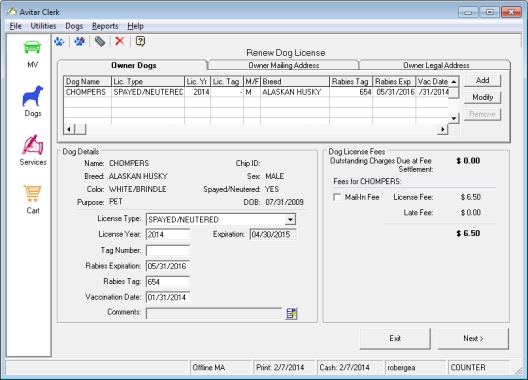This screenshot has width=528, height=380.
Task: Click the single paw print toolbar icon
Action: [59, 41]
